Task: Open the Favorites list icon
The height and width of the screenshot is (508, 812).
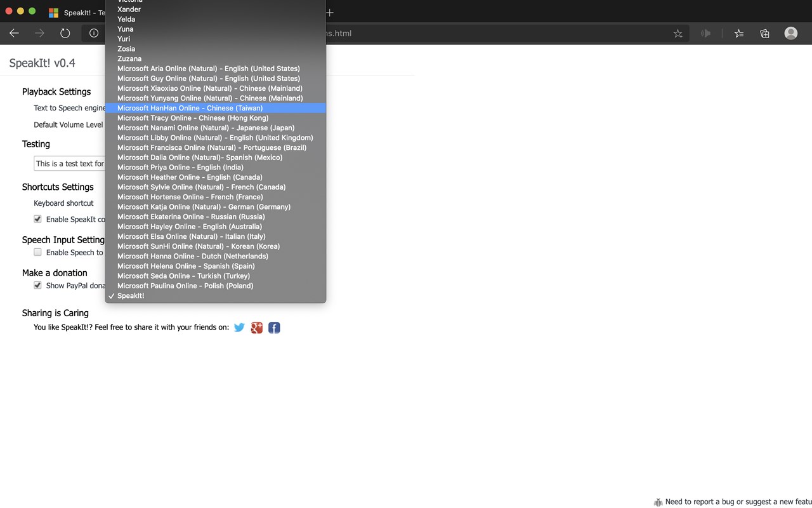Action: pyautogui.click(x=739, y=34)
